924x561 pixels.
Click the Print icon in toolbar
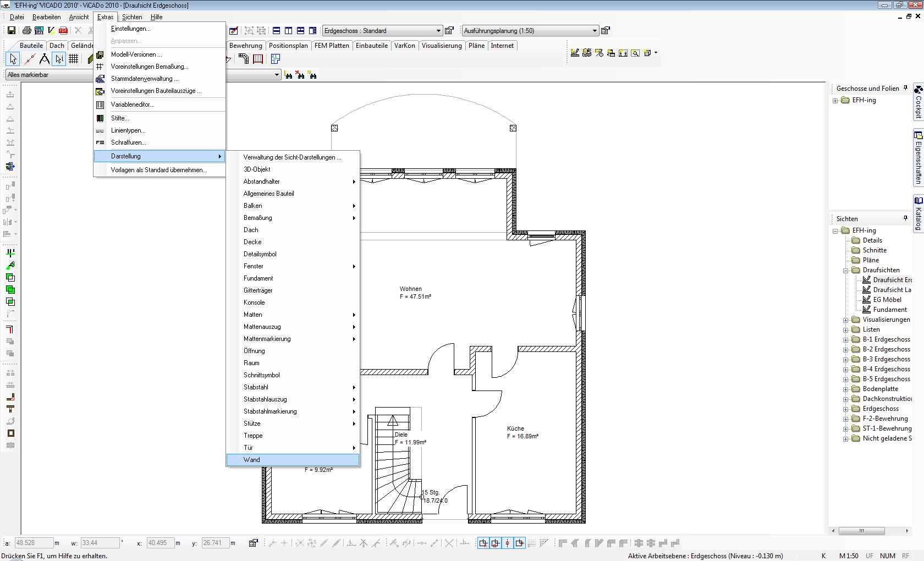coord(27,30)
